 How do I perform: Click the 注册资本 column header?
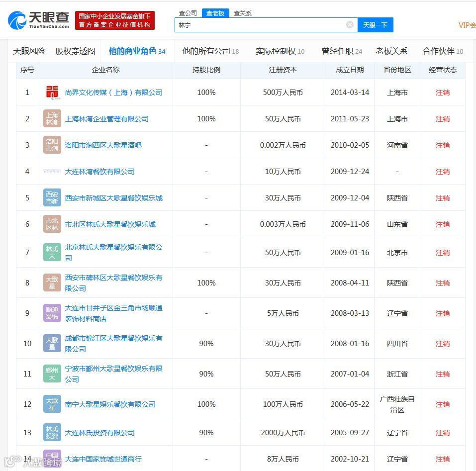pos(283,70)
